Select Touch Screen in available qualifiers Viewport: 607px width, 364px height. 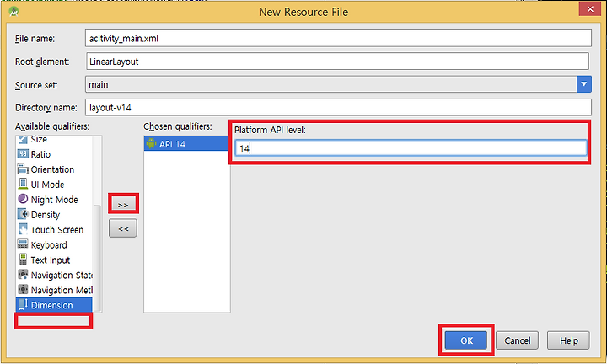point(54,229)
